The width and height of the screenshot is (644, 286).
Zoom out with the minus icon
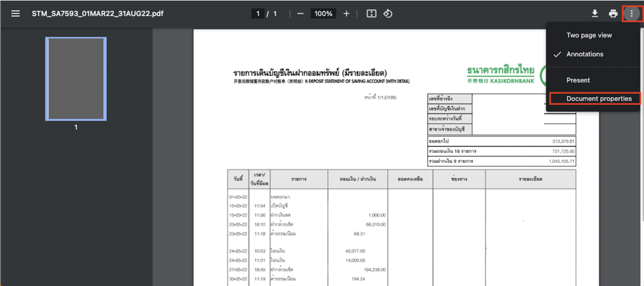click(x=300, y=14)
